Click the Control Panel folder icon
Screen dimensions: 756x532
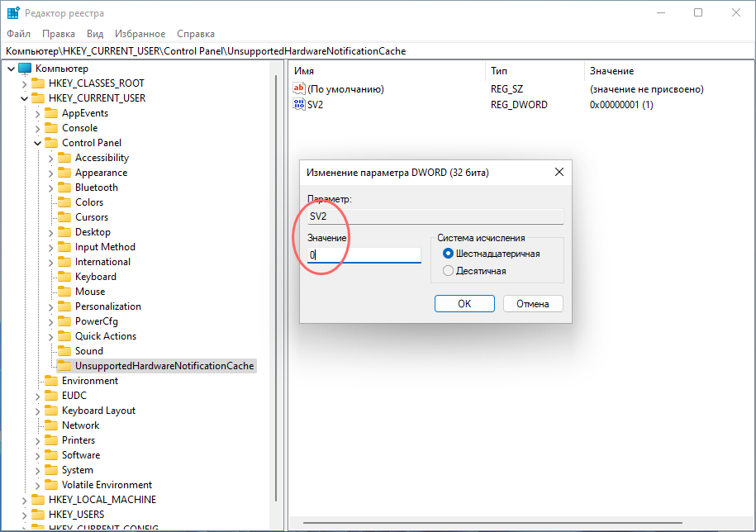[51, 143]
